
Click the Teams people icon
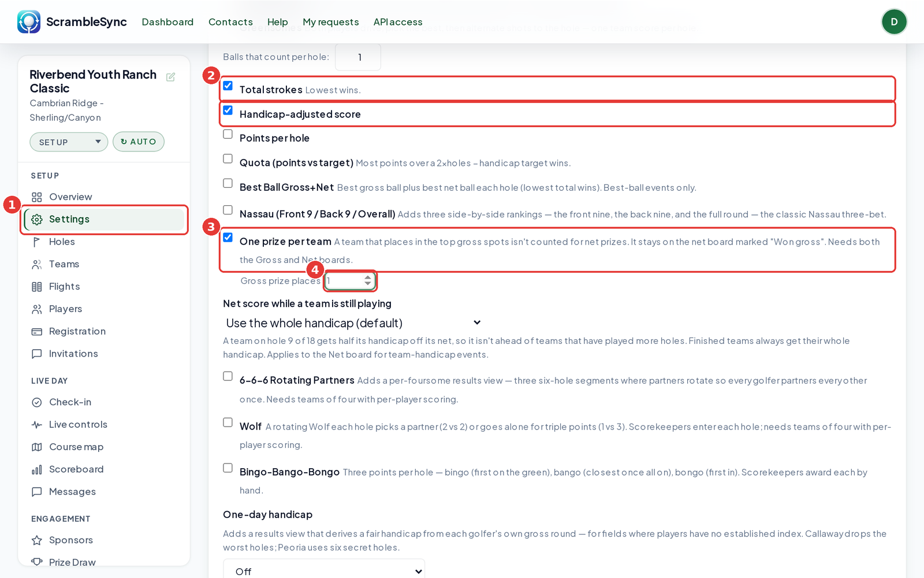(x=37, y=265)
